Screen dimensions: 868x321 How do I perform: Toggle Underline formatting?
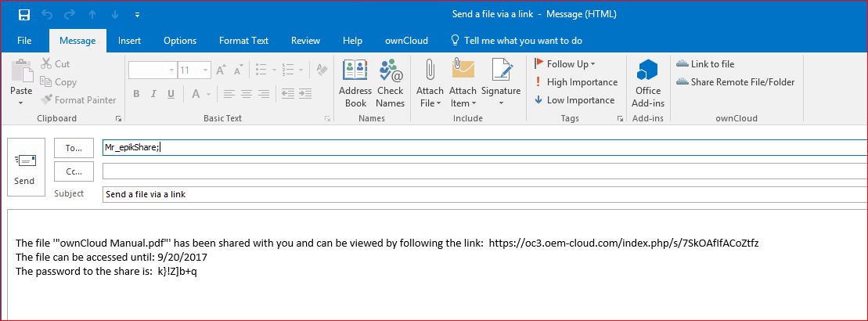click(x=171, y=94)
